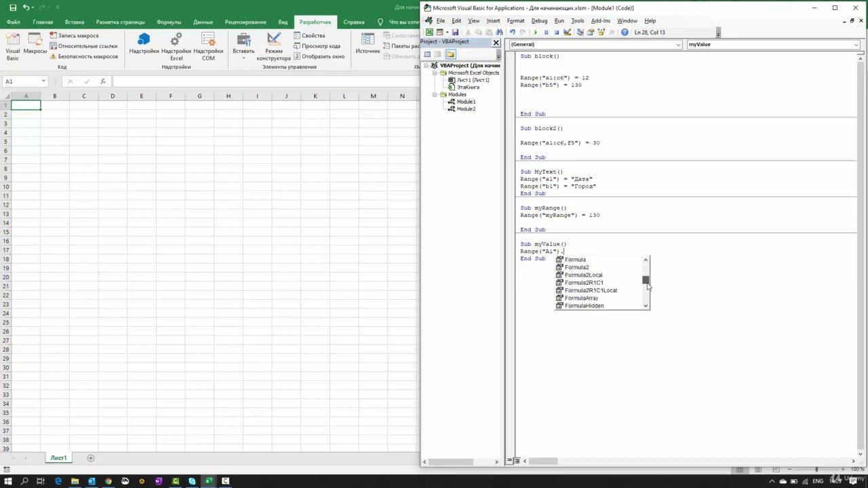The image size is (868, 488).
Task: Click Отобразить окно in ribbon
Action: coord(319,56)
